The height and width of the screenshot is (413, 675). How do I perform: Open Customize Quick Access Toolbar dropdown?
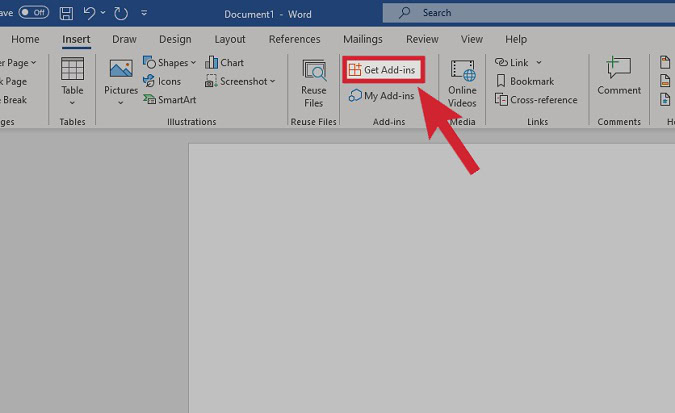(x=144, y=13)
